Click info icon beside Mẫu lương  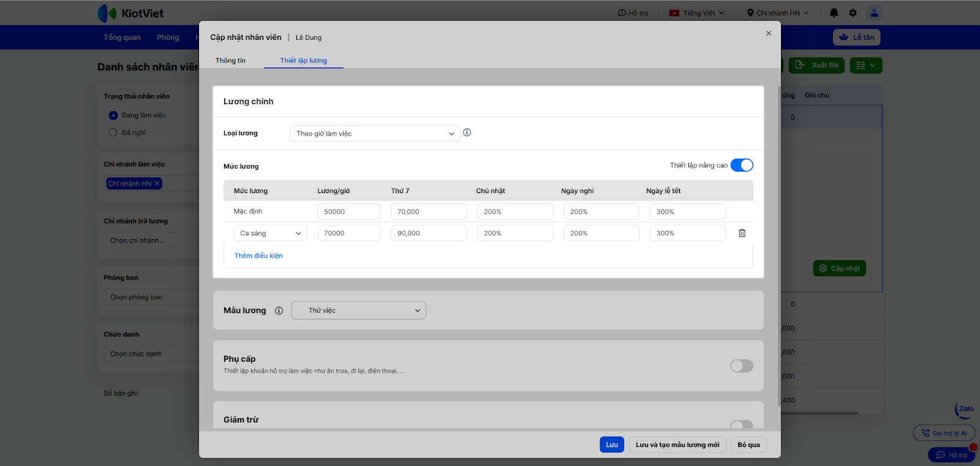[279, 311]
